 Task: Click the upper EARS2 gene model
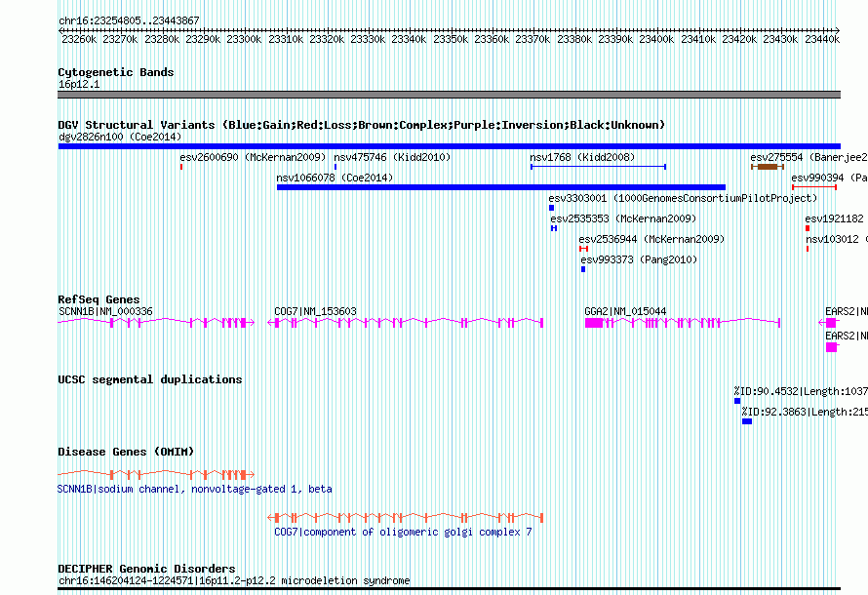[x=829, y=323]
